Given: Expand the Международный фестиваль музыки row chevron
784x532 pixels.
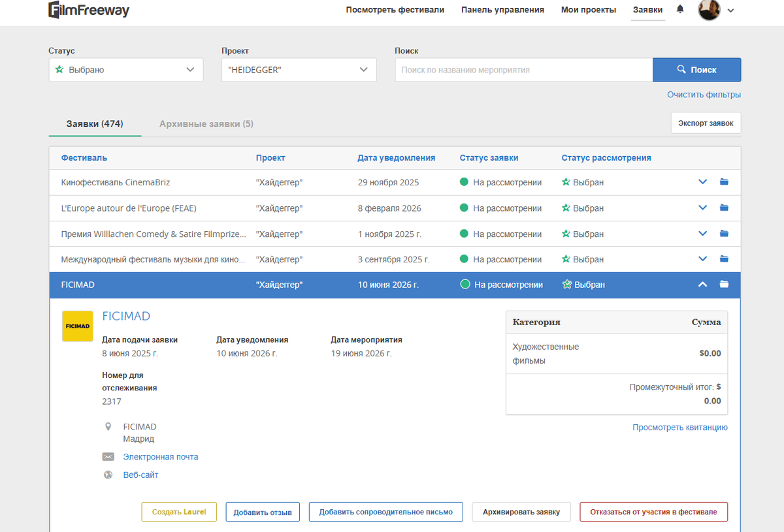Looking at the screenshot, I should tap(703, 258).
